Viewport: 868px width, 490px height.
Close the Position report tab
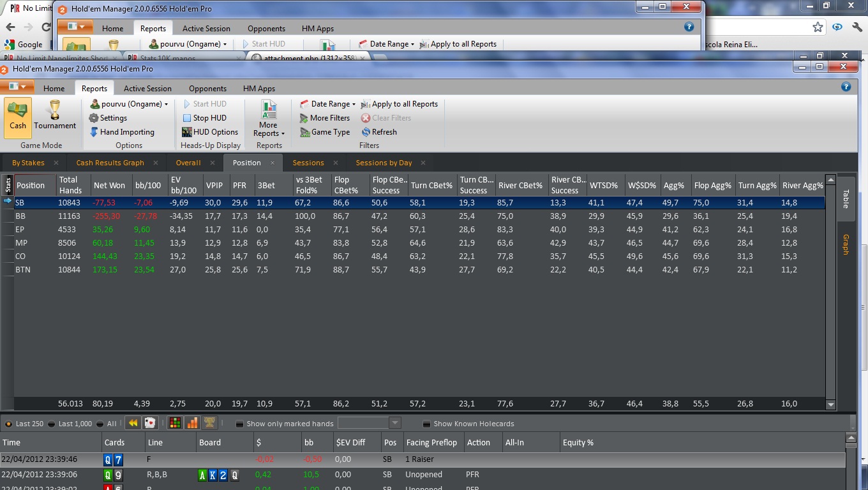273,163
